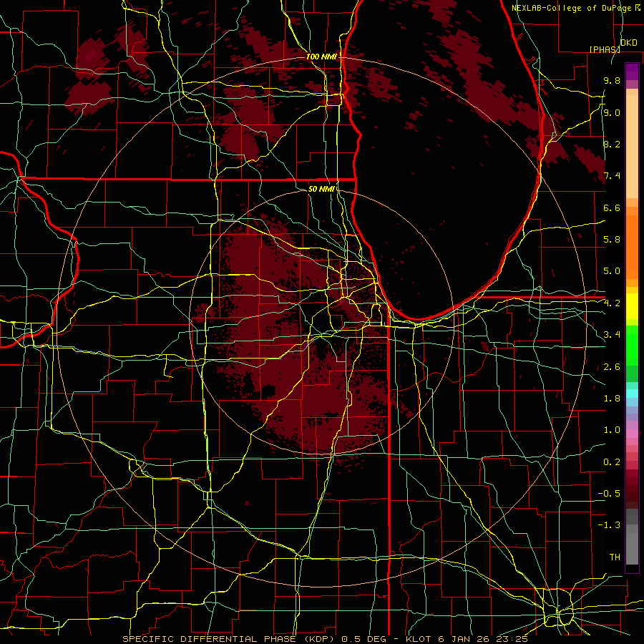Click the [PHAS] legend heading

coord(605,49)
